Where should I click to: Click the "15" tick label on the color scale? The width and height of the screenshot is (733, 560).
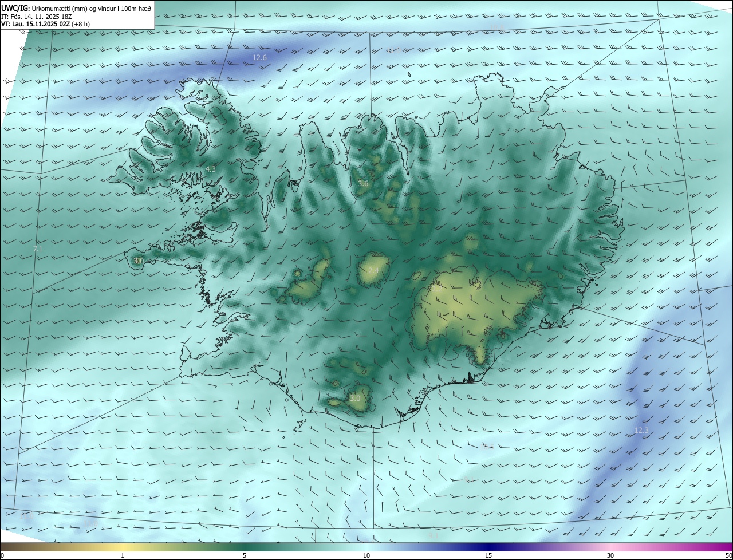(x=488, y=555)
